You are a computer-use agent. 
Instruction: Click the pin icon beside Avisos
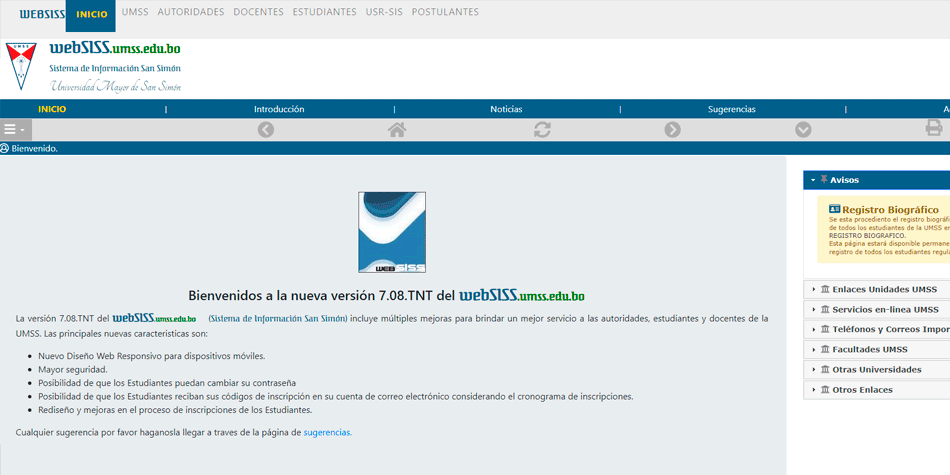(824, 179)
